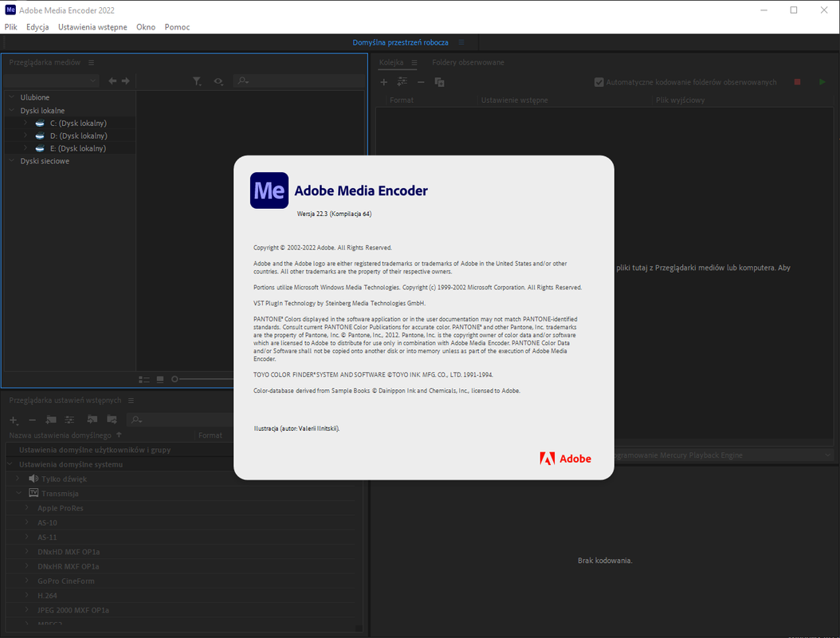The height and width of the screenshot is (638, 840).
Task: Expand the D: (Dysk lokalny) drive
Action: pos(26,136)
